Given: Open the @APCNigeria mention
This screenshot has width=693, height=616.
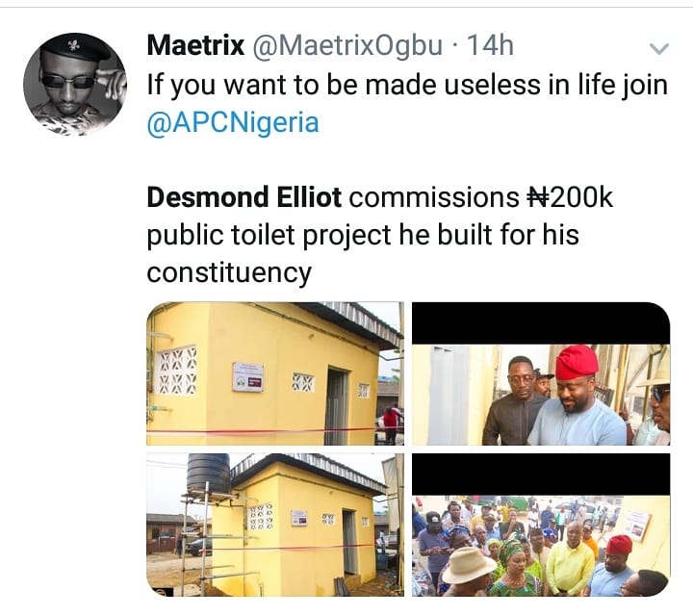Looking at the screenshot, I should [x=232, y=123].
